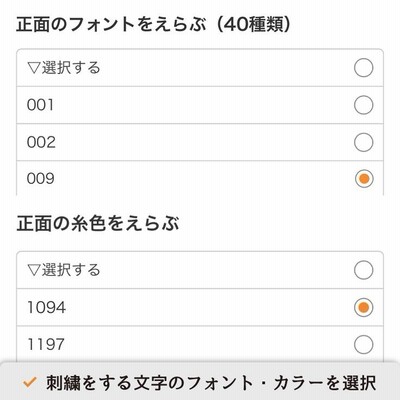Select the radio button for font 001
The height and width of the screenshot is (400, 400).
363,105
